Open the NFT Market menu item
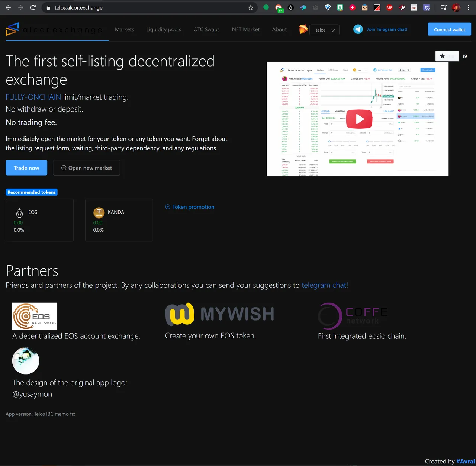This screenshot has height=466, width=476. tap(246, 29)
